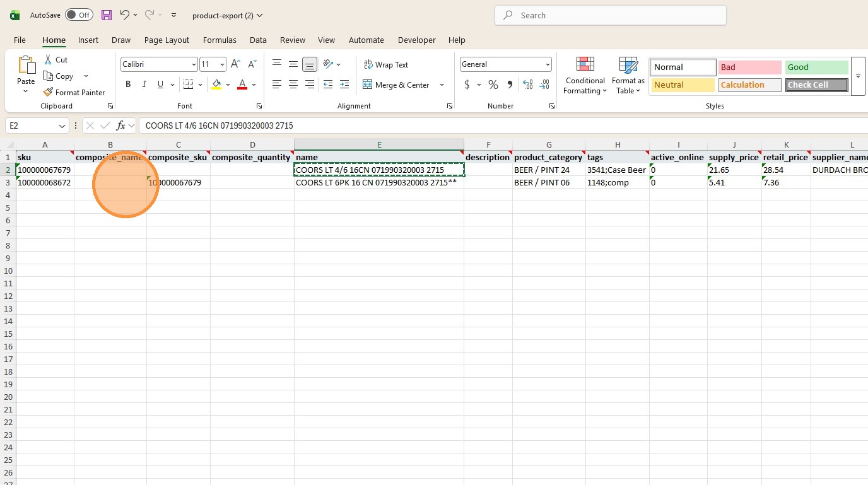The height and width of the screenshot is (485, 868).
Task: Toggle Wrap Text for the cell
Action: pyautogui.click(x=385, y=64)
